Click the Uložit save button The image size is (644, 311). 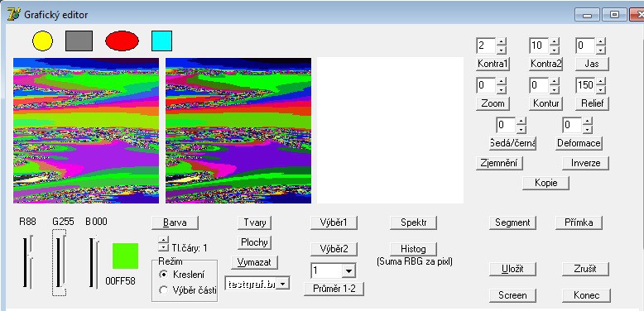512,269
